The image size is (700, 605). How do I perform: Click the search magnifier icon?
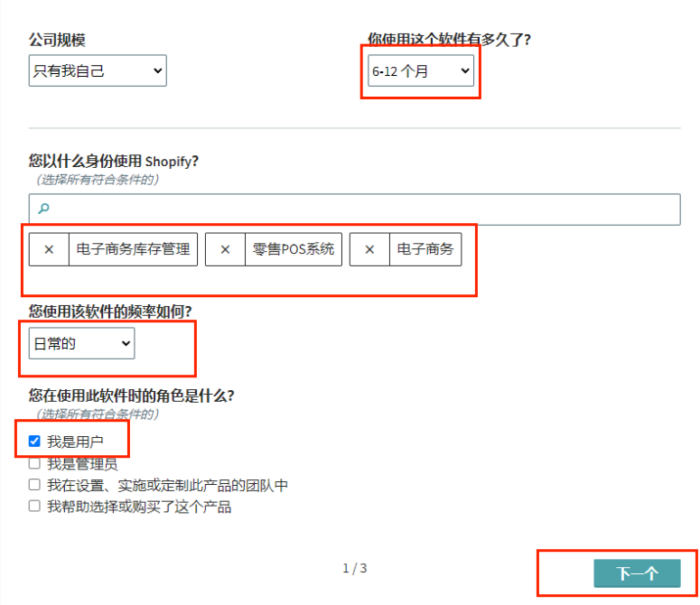[x=42, y=209]
